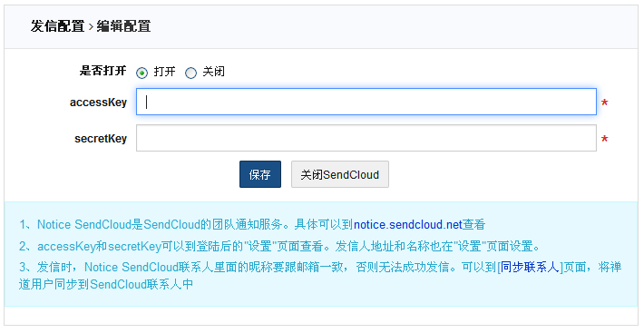
Task: Click 编辑配置 in the breadcrumb
Action: [123, 26]
